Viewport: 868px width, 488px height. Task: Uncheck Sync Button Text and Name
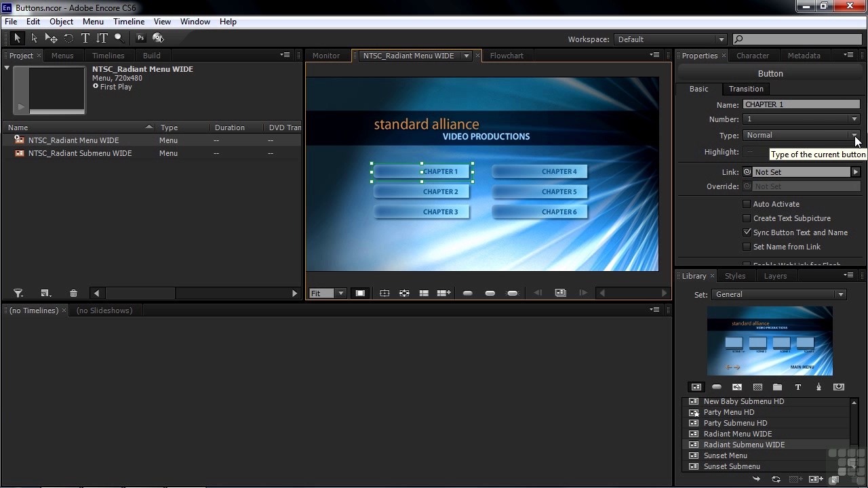(747, 232)
